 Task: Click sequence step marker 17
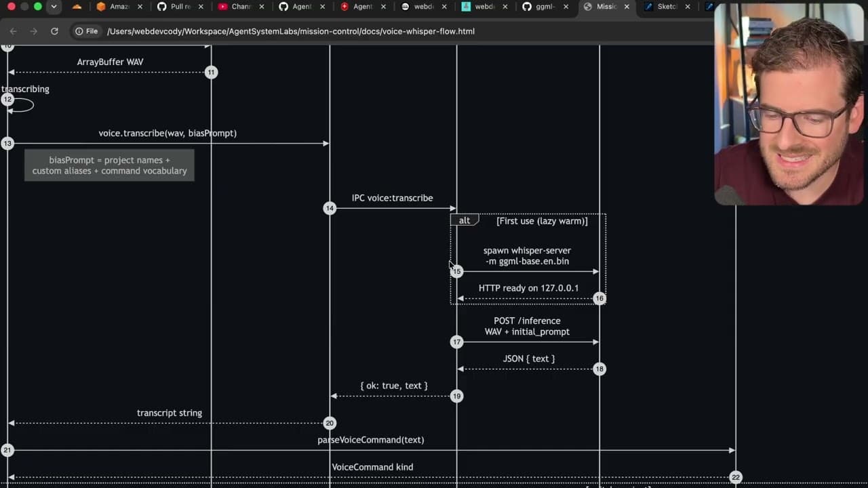(x=457, y=342)
